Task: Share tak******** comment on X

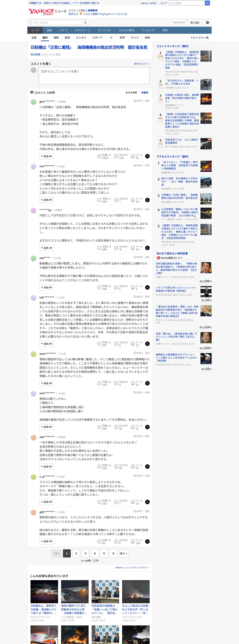Action: 147,344
